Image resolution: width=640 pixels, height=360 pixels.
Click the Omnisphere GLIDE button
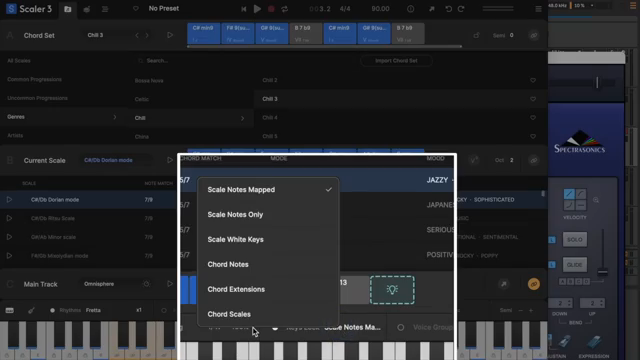pyautogui.click(x=574, y=265)
